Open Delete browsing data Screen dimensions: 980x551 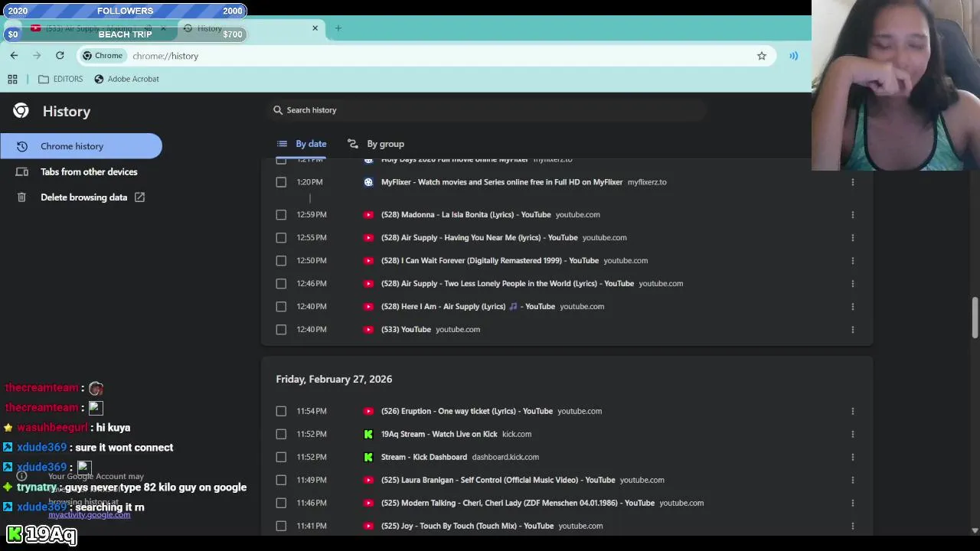(80, 197)
